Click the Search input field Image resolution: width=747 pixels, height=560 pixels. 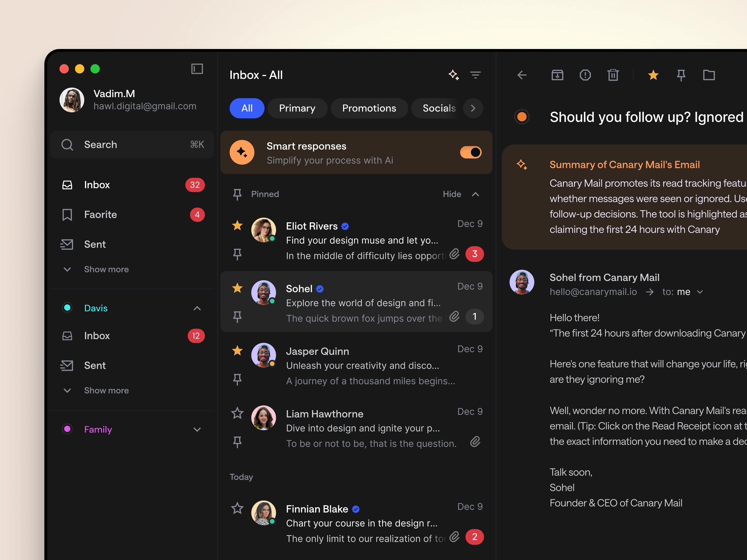(x=132, y=144)
